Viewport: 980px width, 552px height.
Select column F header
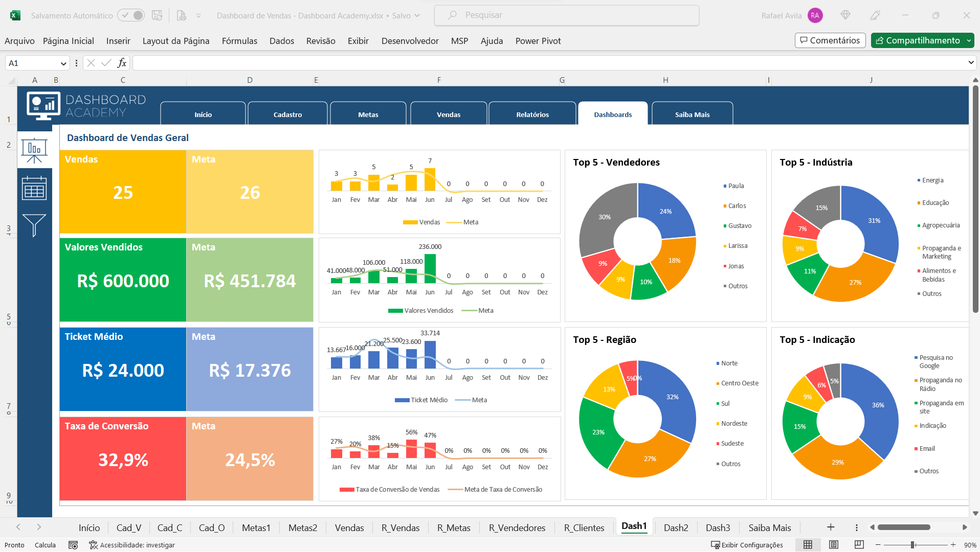439,80
